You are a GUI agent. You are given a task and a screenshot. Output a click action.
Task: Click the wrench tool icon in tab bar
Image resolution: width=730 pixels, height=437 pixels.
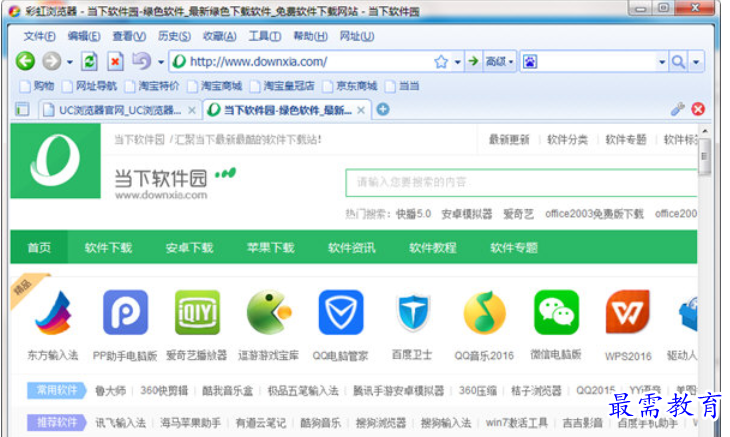point(677,109)
